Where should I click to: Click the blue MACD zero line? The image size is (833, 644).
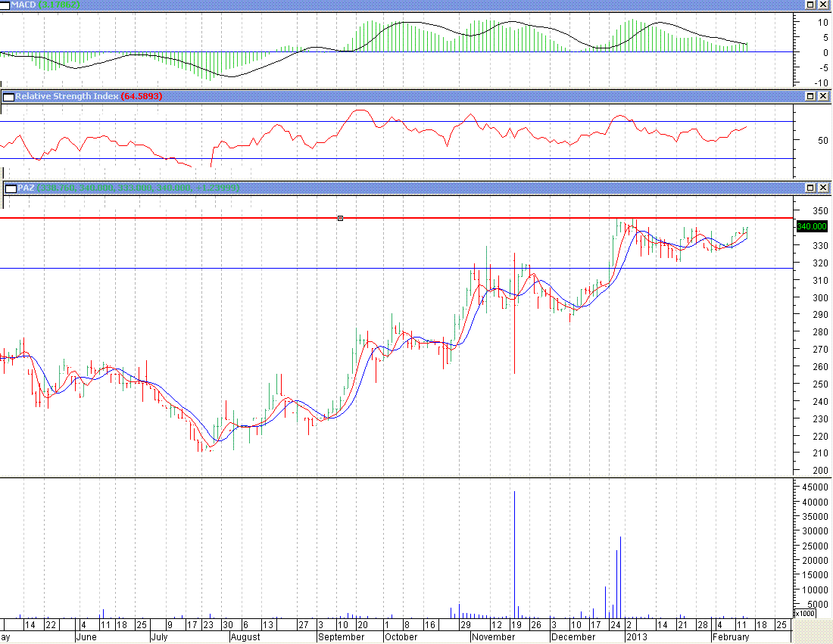pyautogui.click(x=396, y=52)
